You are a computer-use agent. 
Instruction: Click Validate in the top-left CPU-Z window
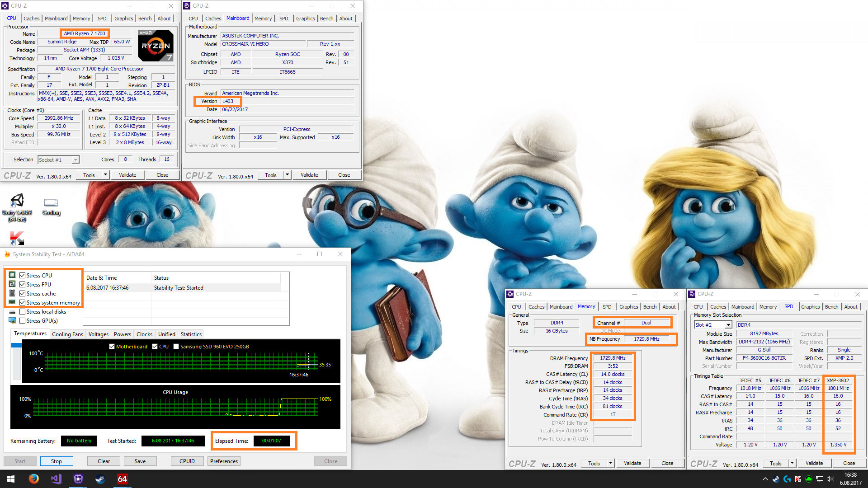(127, 175)
